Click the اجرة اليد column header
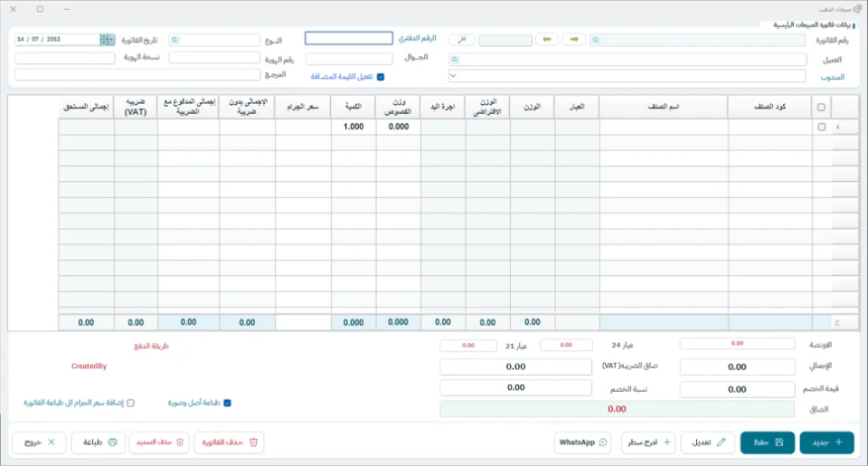This screenshot has width=868, height=466. click(443, 107)
